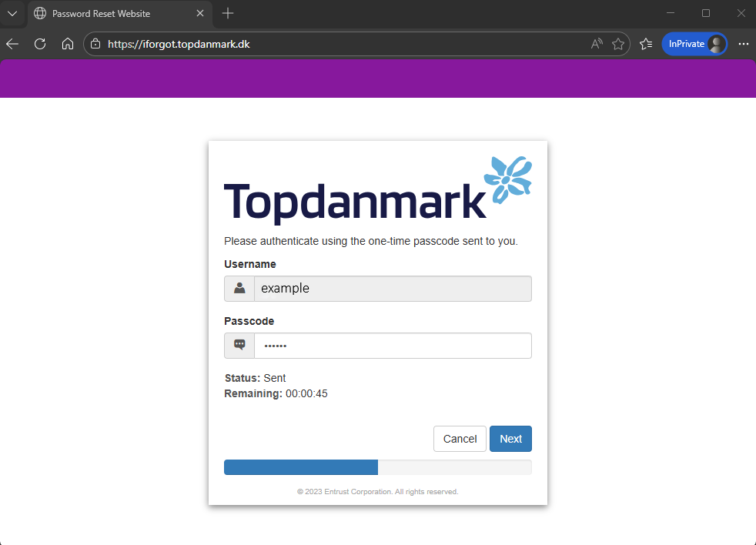
Task: Open the favorites list icon
Action: point(646,44)
